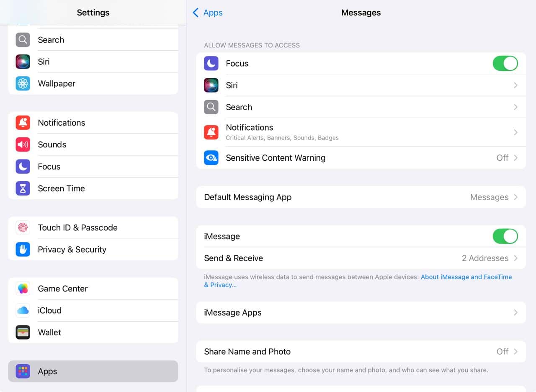
Task: Turn off the iMessage switch
Action: coord(505,236)
